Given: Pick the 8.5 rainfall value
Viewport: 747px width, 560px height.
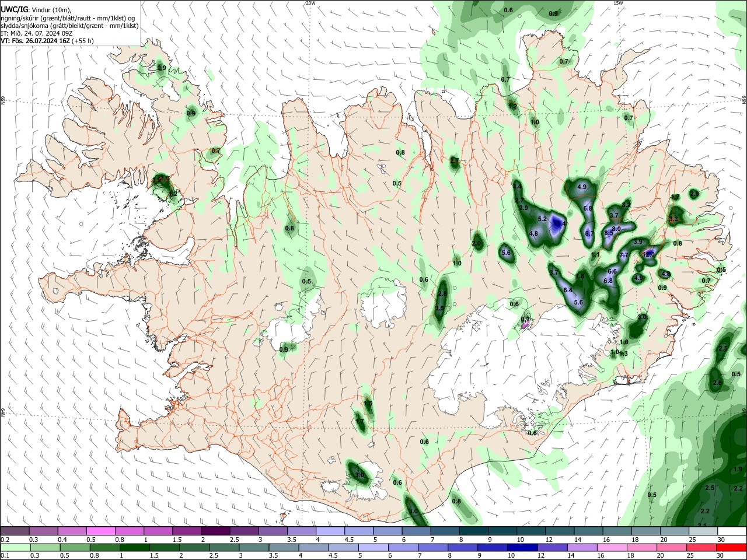Looking at the screenshot, I should [609, 233].
